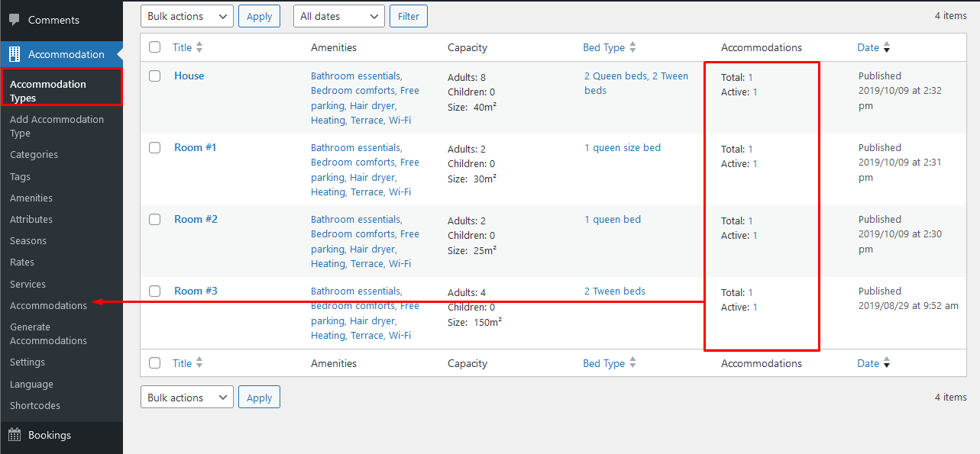Click sort arrows beside top Title header
Image resolution: width=980 pixels, height=454 pixels.
click(199, 47)
